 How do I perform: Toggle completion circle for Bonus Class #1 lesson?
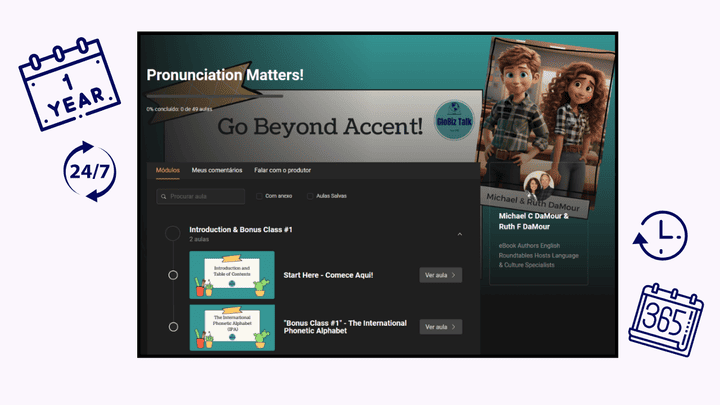point(173,327)
